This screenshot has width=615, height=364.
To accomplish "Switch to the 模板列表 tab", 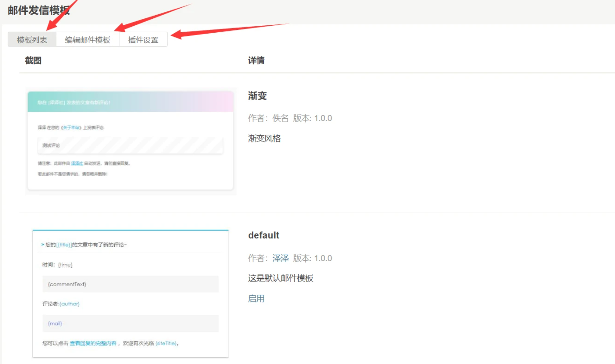I will coord(32,40).
